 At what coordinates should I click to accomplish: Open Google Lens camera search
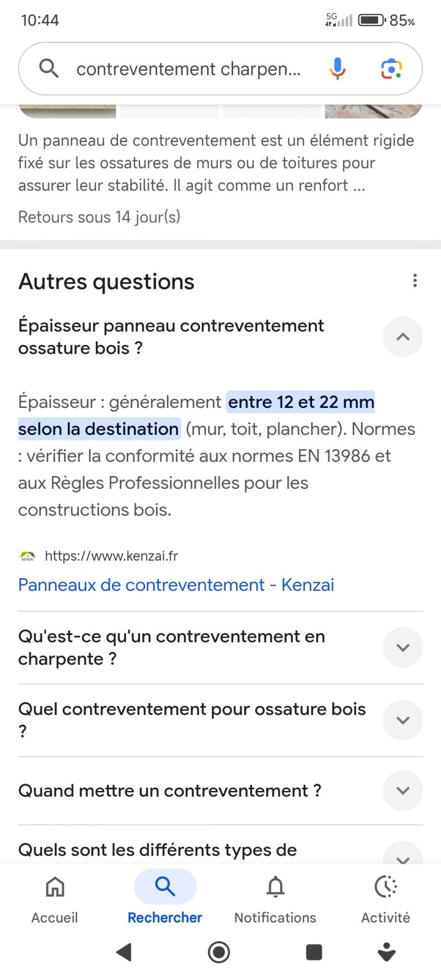pos(391,69)
